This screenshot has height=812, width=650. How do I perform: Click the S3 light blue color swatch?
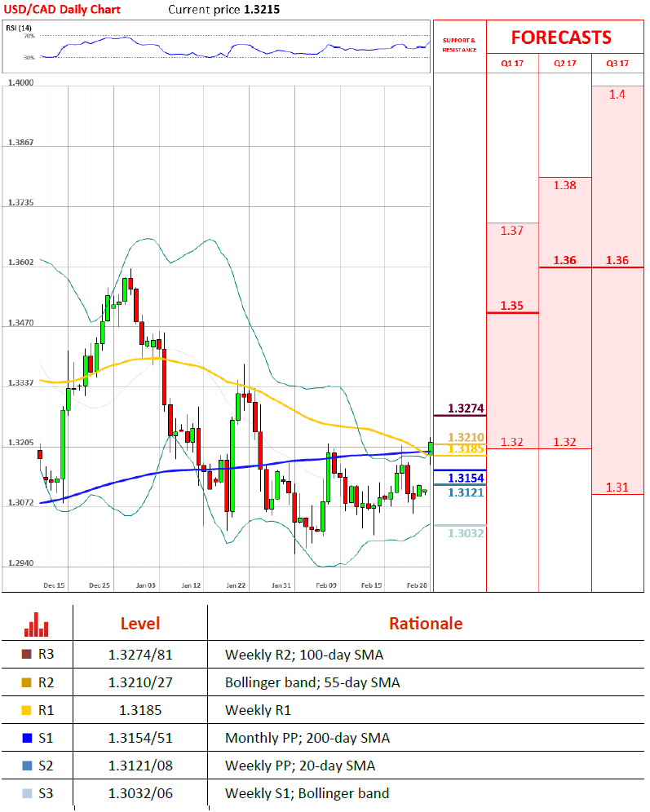[26, 793]
